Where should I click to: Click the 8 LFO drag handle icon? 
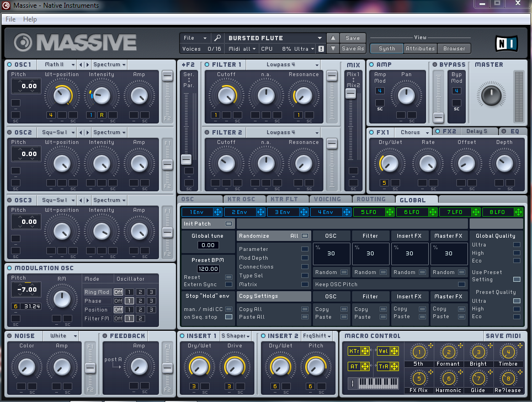pyautogui.click(x=518, y=212)
